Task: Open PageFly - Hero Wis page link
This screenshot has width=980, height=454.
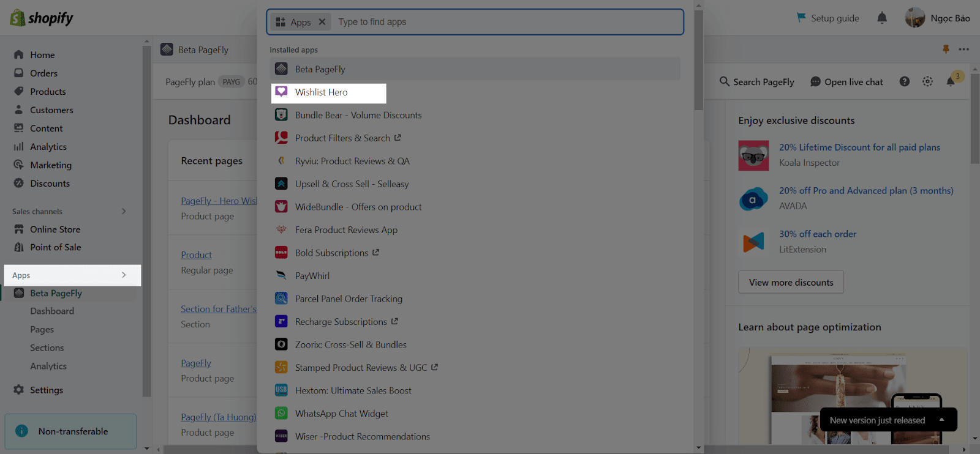Action: (x=219, y=201)
